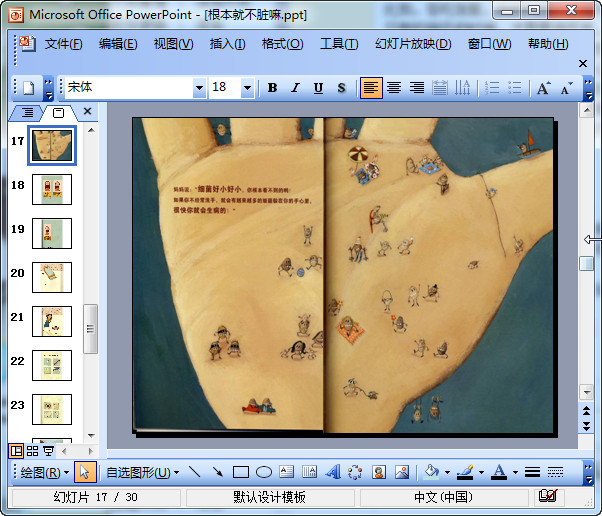Image resolution: width=602 pixels, height=516 pixels.
Task: Choose the select objects pointer
Action: pyautogui.click(x=85, y=472)
